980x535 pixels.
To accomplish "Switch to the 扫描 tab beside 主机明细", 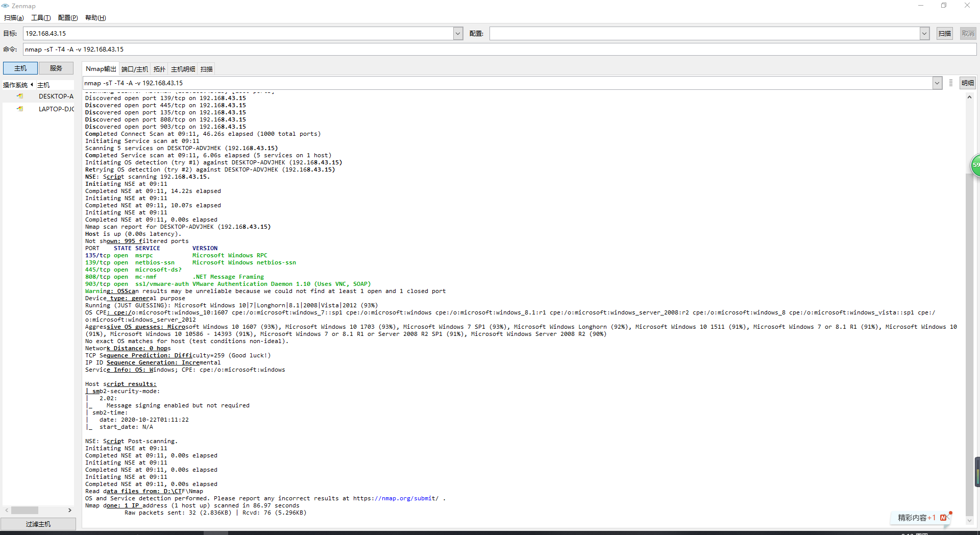I will coord(207,69).
